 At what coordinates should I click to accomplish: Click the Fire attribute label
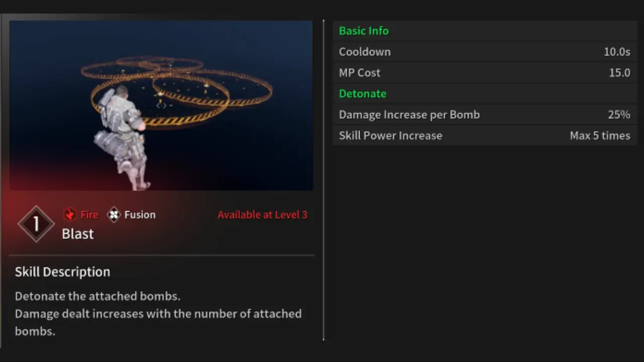pyautogui.click(x=89, y=215)
